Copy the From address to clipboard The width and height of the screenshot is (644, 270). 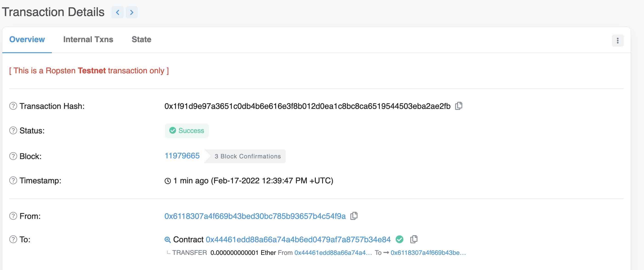point(354,216)
